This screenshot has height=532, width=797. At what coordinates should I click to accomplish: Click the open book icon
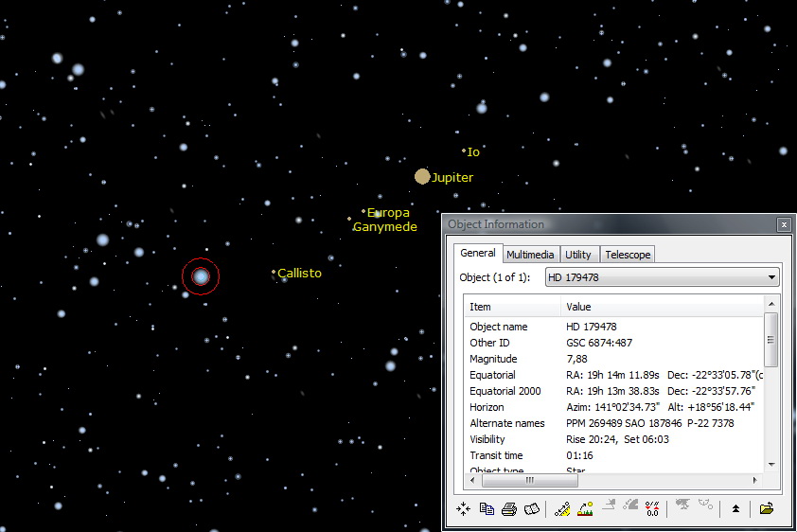click(531, 509)
